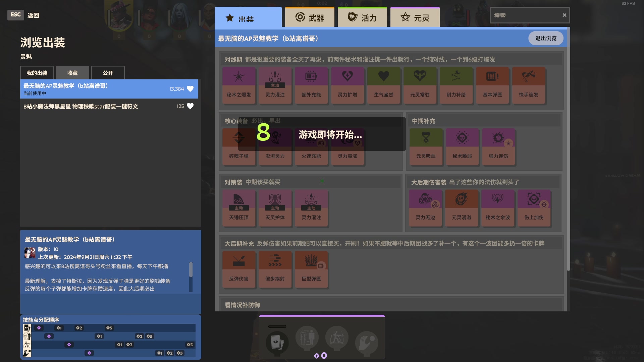
Task: Select the 澎湃灵力 item card
Action: [x=275, y=147]
